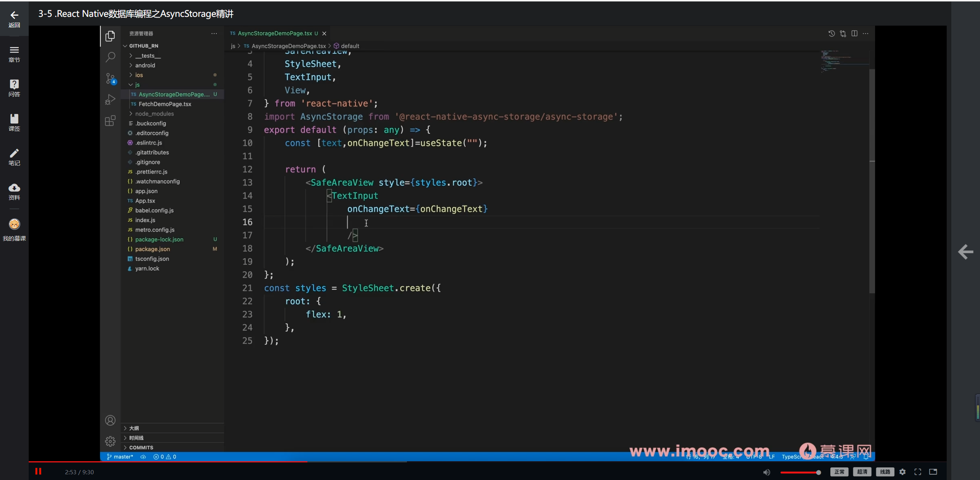Open the Search view in activity bar

point(110,57)
